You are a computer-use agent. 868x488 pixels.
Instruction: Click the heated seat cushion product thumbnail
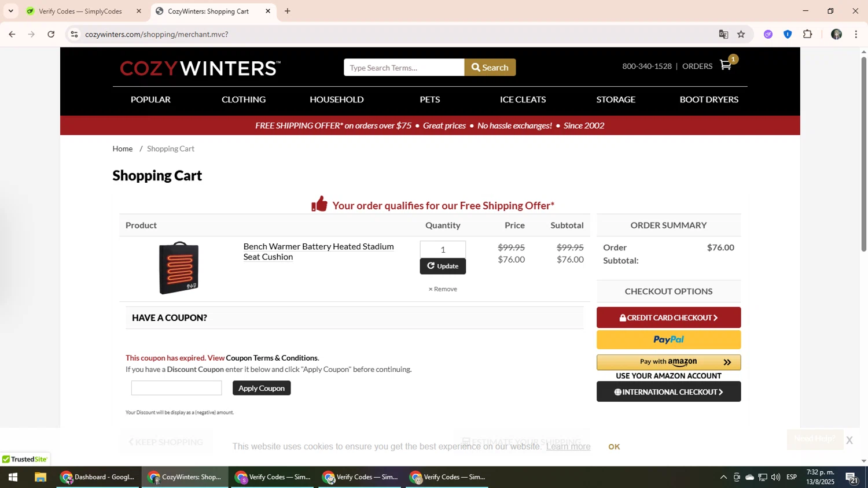click(x=179, y=268)
